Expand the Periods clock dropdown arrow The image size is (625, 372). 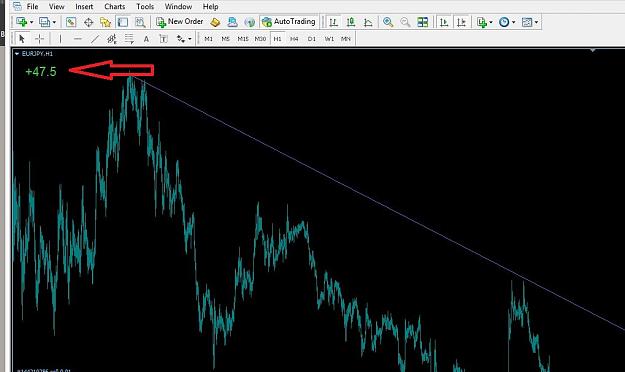(513, 22)
